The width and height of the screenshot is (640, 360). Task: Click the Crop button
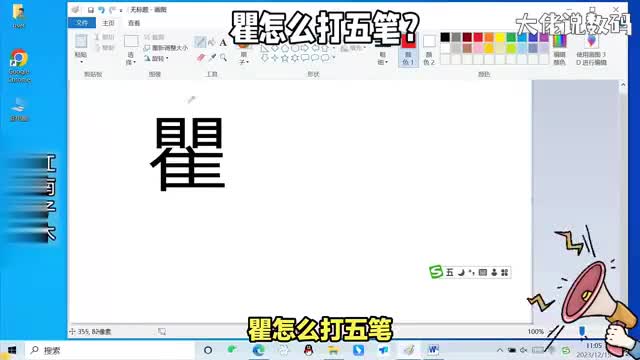coord(154,37)
